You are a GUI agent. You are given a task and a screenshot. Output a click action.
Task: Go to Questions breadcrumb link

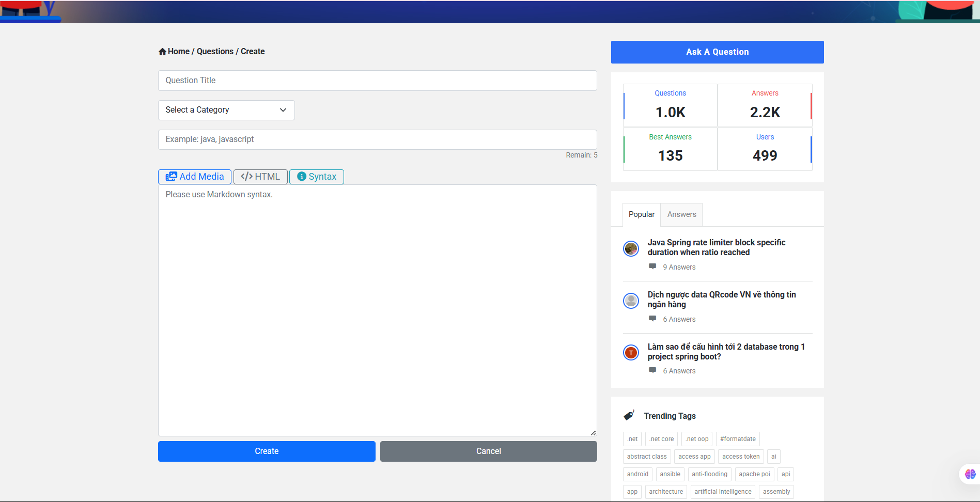(215, 52)
